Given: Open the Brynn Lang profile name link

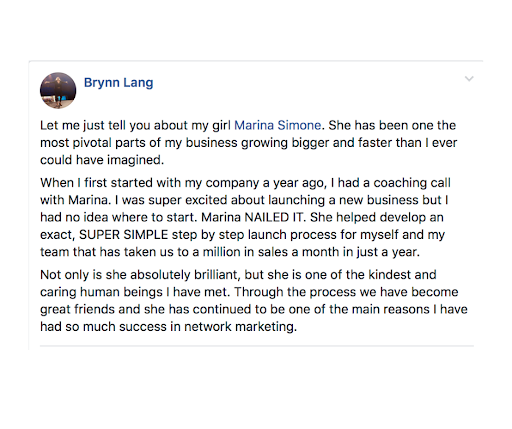Looking at the screenshot, I should point(118,83).
